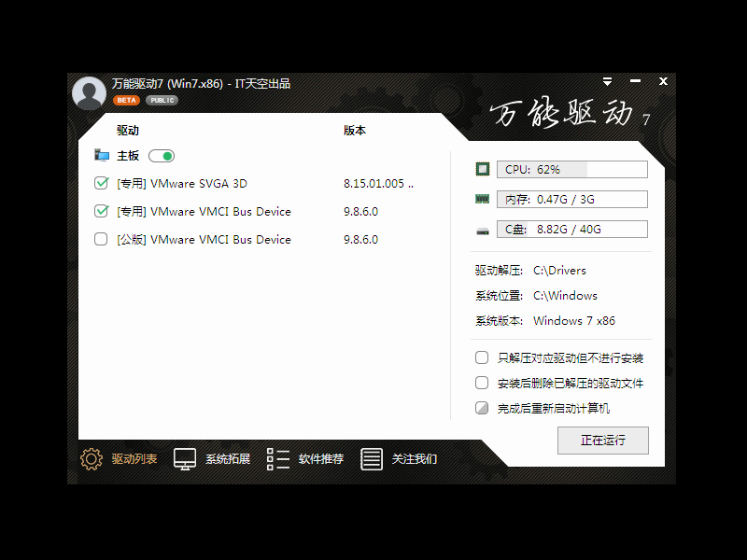Click the memory module icon
Viewport: 747px width, 560px height.
pyautogui.click(x=482, y=199)
